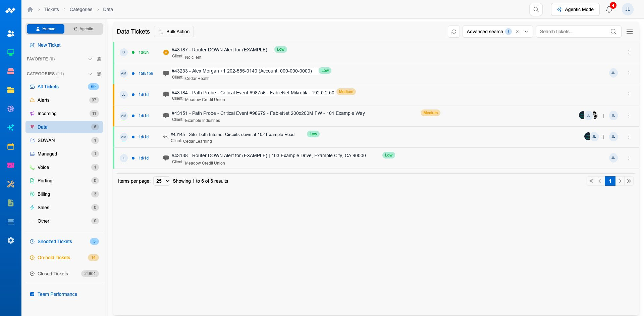Collapse the Categories section
The width and height of the screenshot is (644, 316).
90,74
